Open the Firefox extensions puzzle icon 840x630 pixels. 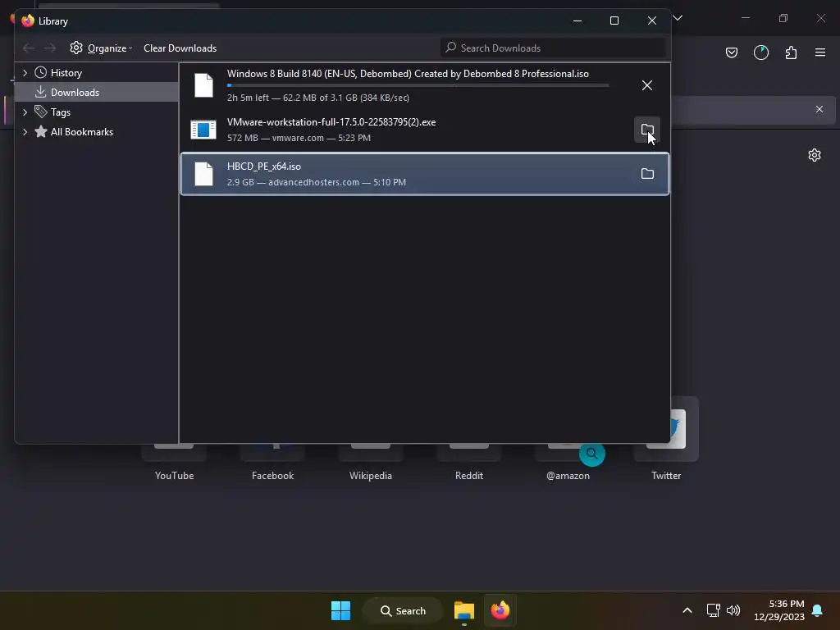tap(791, 52)
